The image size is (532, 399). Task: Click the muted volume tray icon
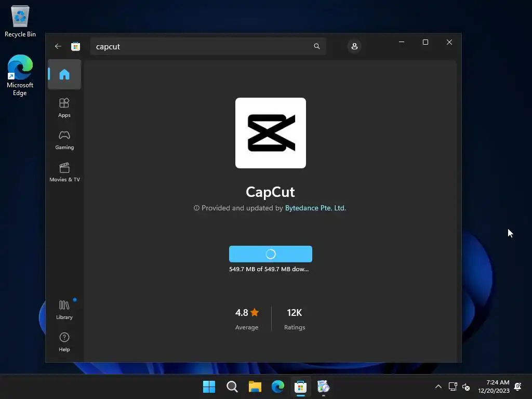click(466, 387)
